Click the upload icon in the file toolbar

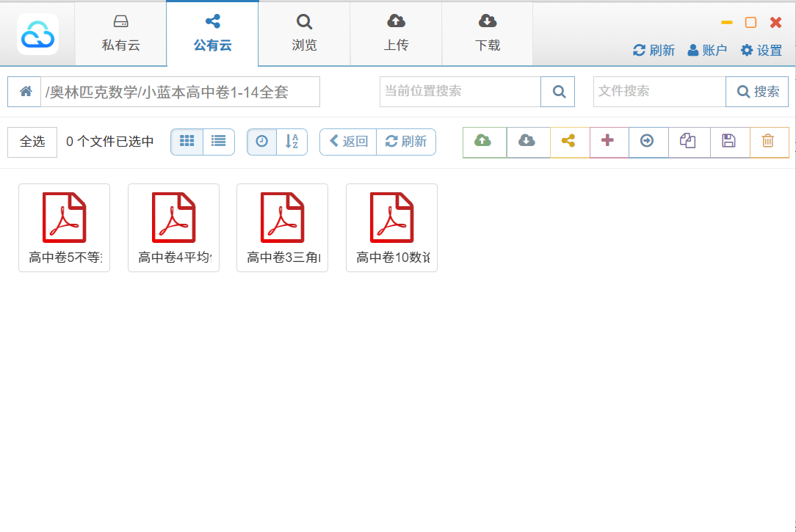point(484,142)
